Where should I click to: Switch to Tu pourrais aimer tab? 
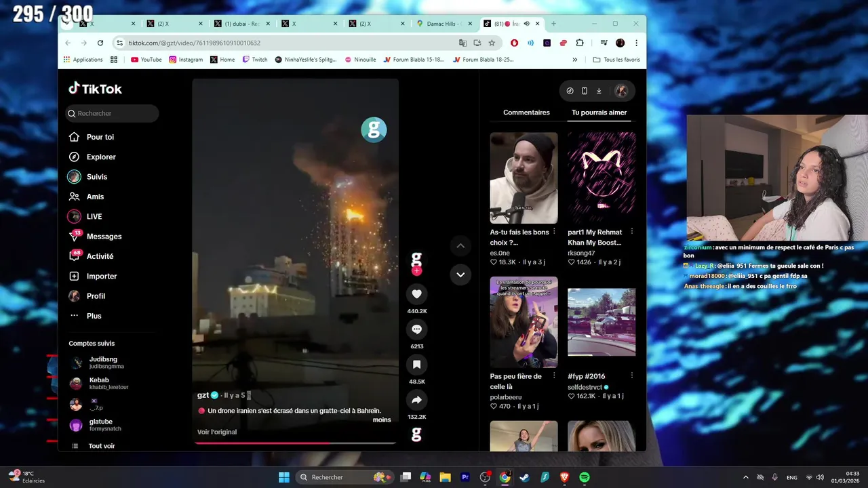tap(599, 113)
